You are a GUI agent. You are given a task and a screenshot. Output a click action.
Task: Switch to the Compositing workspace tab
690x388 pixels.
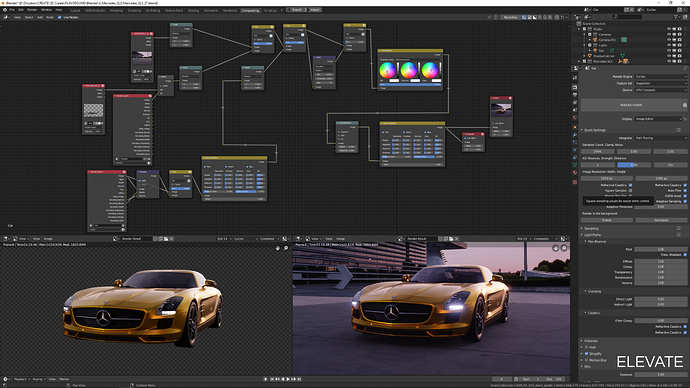(x=250, y=10)
